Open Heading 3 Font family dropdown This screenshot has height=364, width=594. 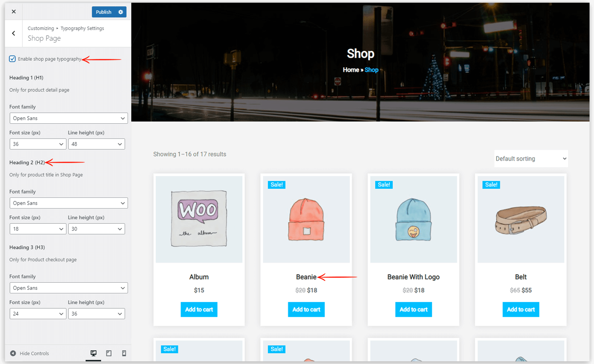tap(69, 288)
